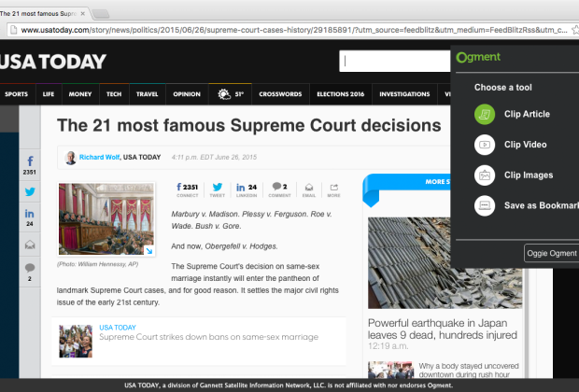Click the Ogment logo in panel
Image resolution: width=579 pixels, height=392 pixels.
coord(478,57)
